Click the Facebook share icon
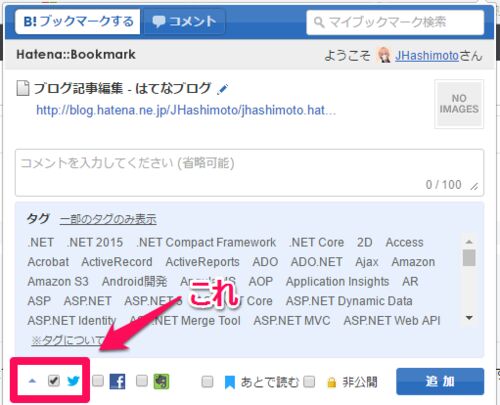This screenshot has width=500, height=405. tap(117, 382)
